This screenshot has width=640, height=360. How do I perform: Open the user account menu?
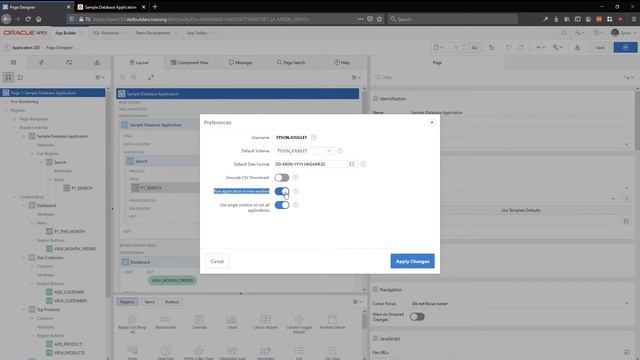tap(624, 33)
